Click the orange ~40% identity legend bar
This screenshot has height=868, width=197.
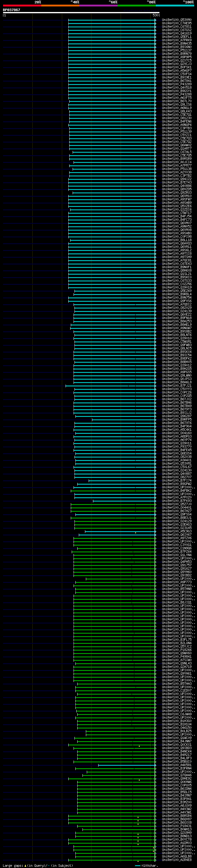[x=60, y=6]
